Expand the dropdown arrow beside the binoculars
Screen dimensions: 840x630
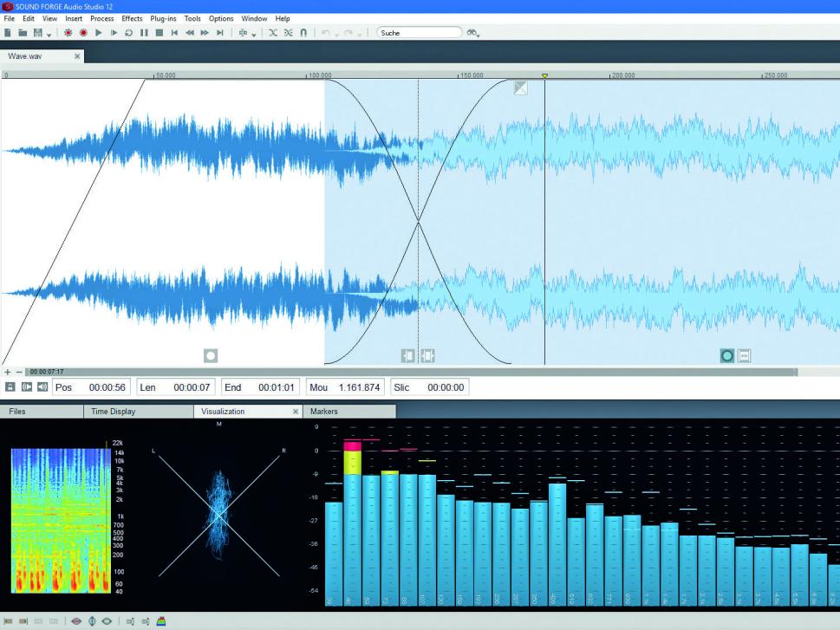[x=479, y=35]
